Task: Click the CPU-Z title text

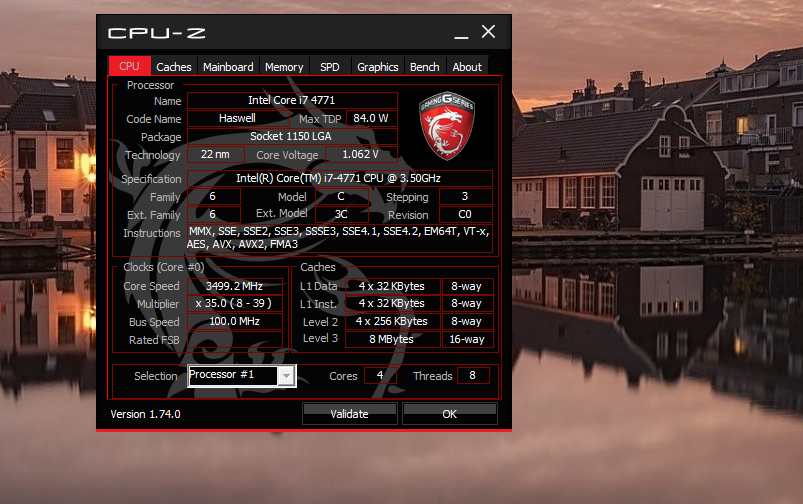Action: [x=157, y=33]
